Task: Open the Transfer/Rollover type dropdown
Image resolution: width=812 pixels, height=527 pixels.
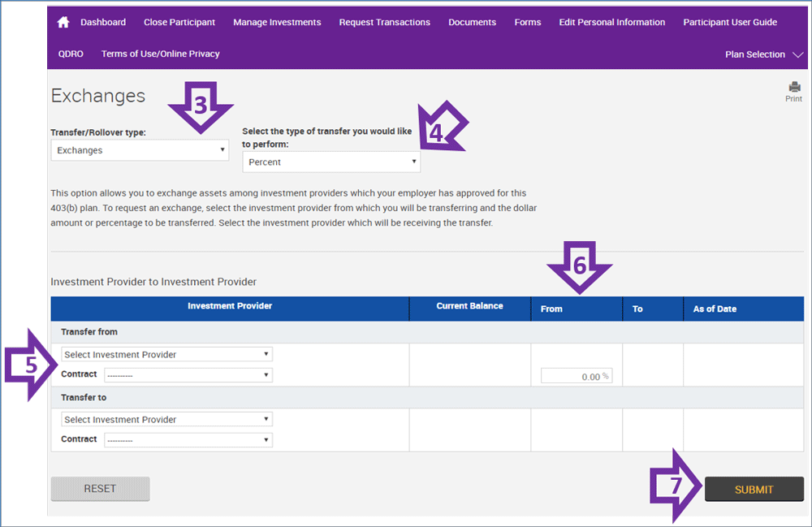Action: pyautogui.click(x=140, y=150)
